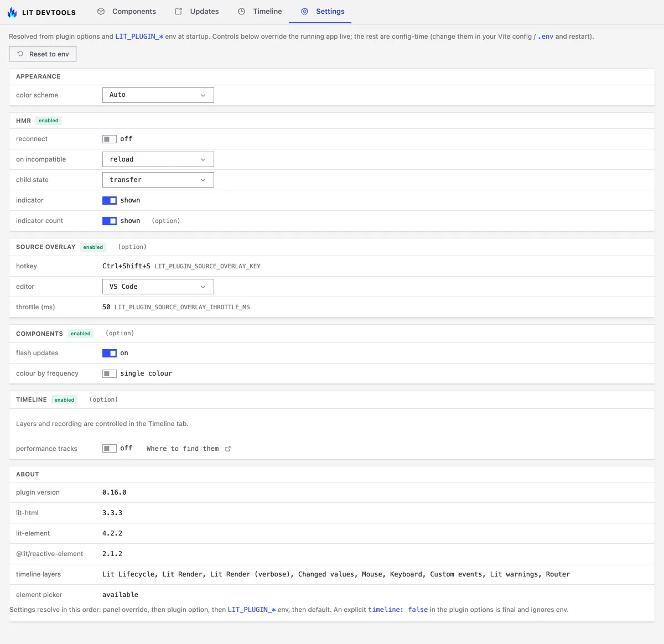The image size is (664, 644).
Task: Click the Updates tab icon
Action: (178, 11)
